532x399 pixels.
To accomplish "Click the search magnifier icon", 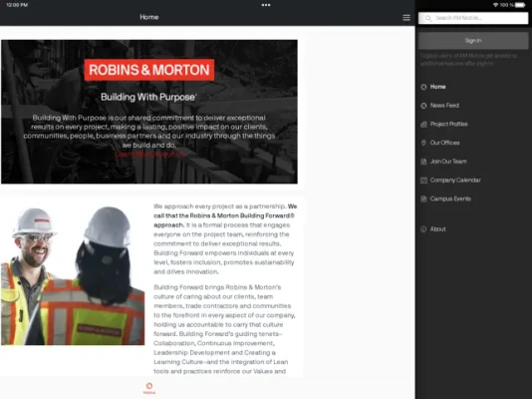I will (428, 18).
